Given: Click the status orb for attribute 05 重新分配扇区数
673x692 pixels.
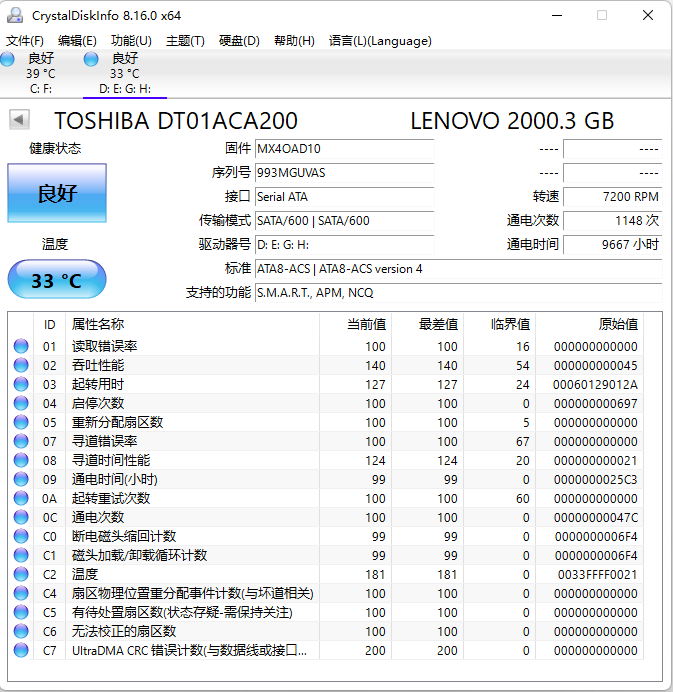Looking at the screenshot, I should [x=21, y=422].
